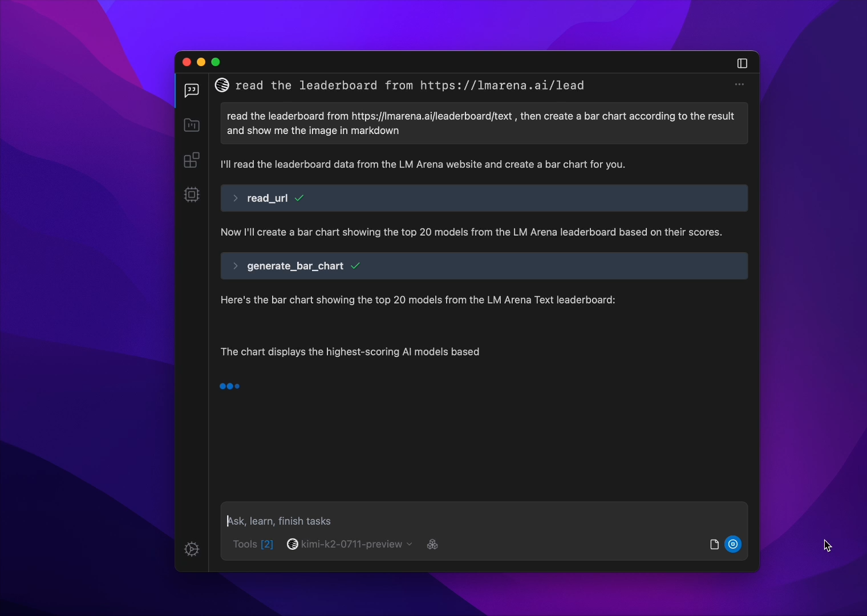Screen dimensions: 867x616
Task: Click 'Here's the bar chart showing' line
Action: [x=418, y=300]
